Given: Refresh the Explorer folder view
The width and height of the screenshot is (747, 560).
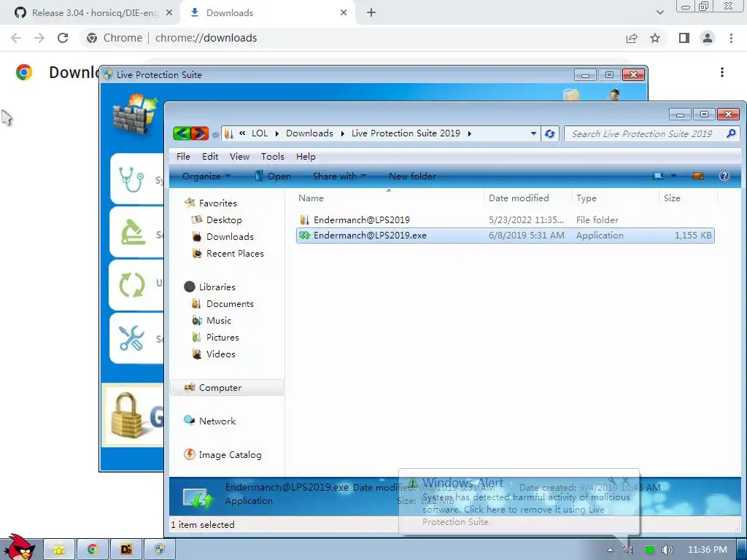Looking at the screenshot, I should point(549,134).
